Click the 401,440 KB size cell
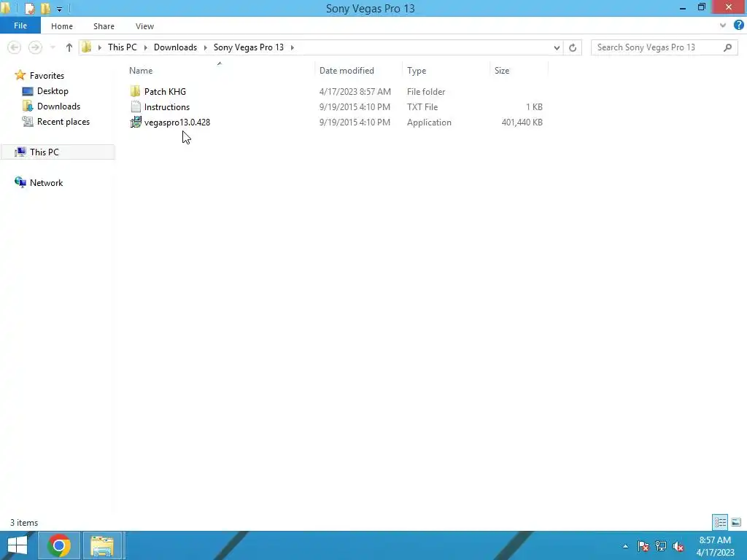 [522, 122]
